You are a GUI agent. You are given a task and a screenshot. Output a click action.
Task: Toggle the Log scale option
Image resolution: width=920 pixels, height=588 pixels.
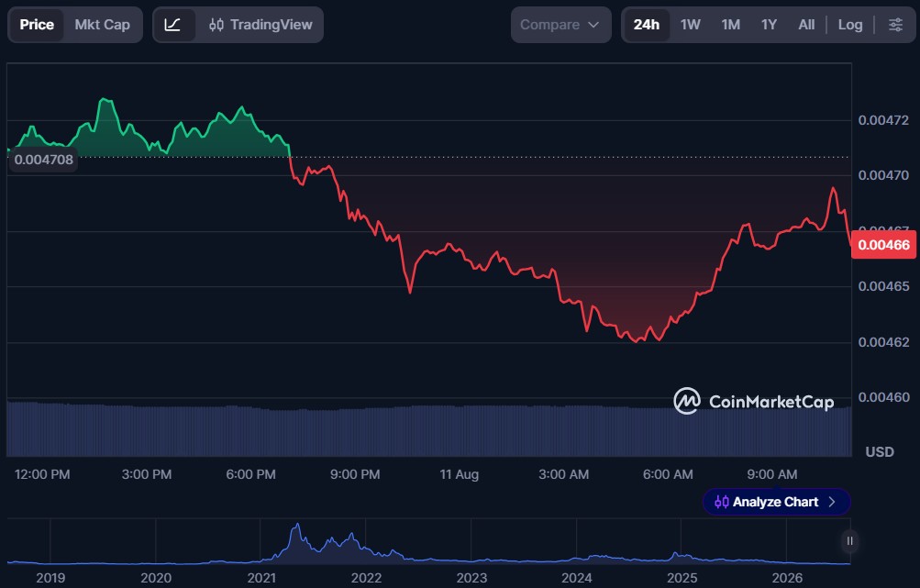coord(850,25)
